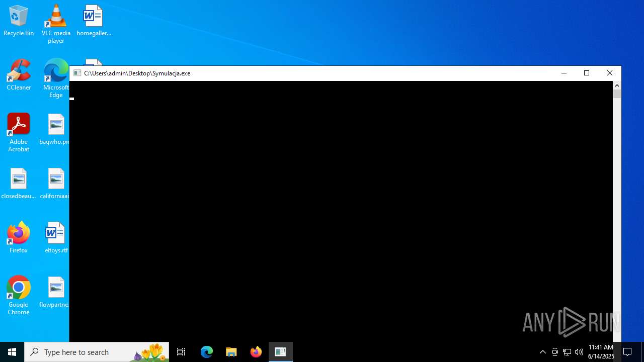Open the clock showing 11:41 AM
The height and width of the screenshot is (362, 644).
[x=601, y=352]
